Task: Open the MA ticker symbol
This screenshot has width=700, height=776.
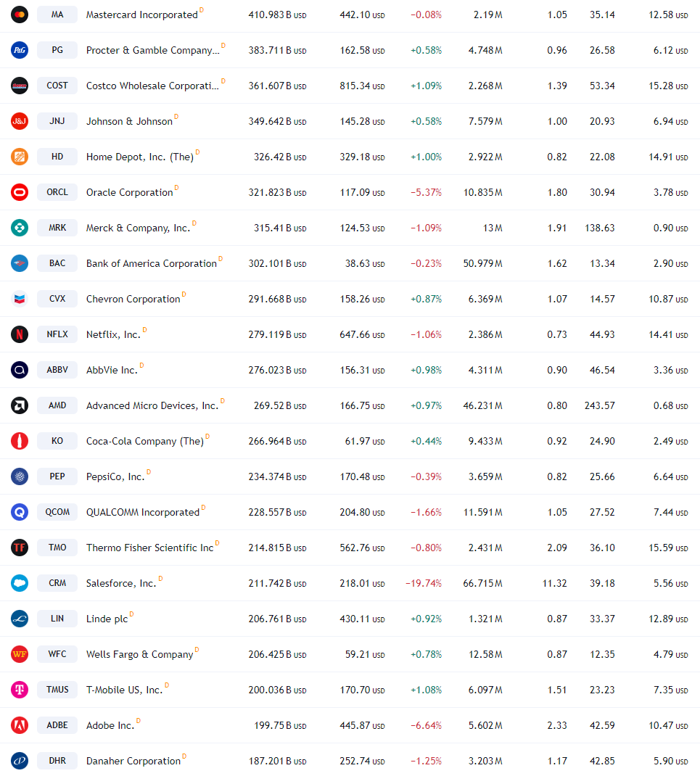Action: [x=57, y=15]
